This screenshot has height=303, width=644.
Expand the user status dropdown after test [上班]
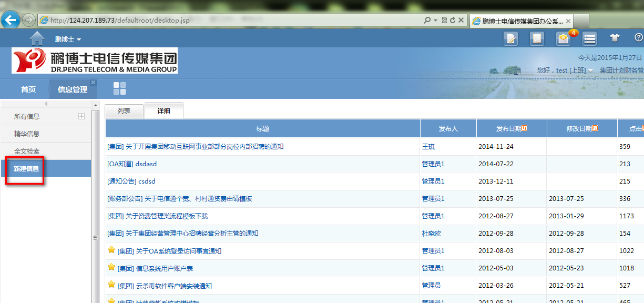point(591,70)
